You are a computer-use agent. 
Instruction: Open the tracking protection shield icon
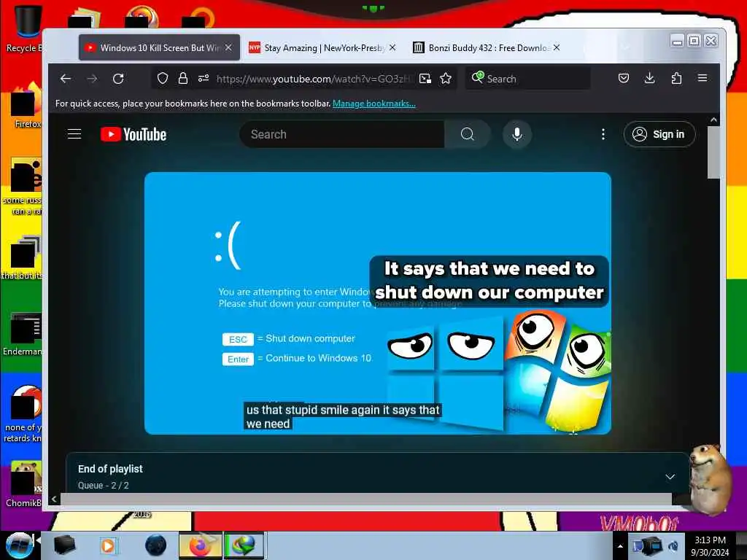coord(163,79)
